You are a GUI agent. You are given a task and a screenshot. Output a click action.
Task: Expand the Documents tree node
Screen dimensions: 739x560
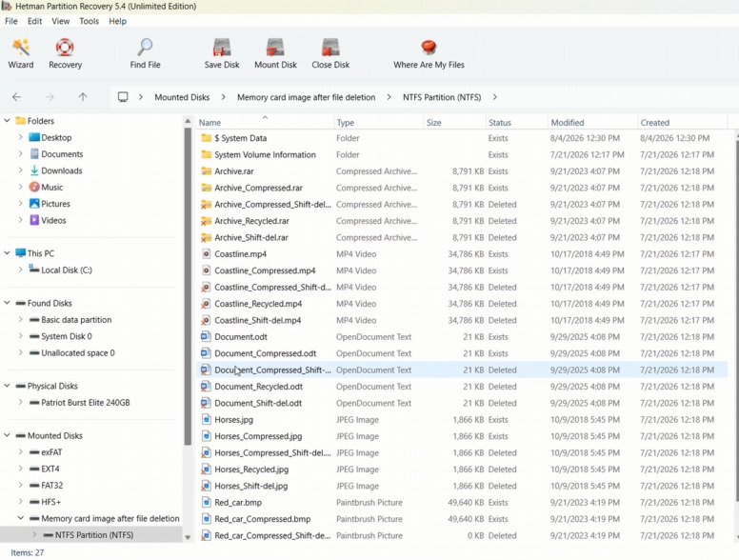20,154
